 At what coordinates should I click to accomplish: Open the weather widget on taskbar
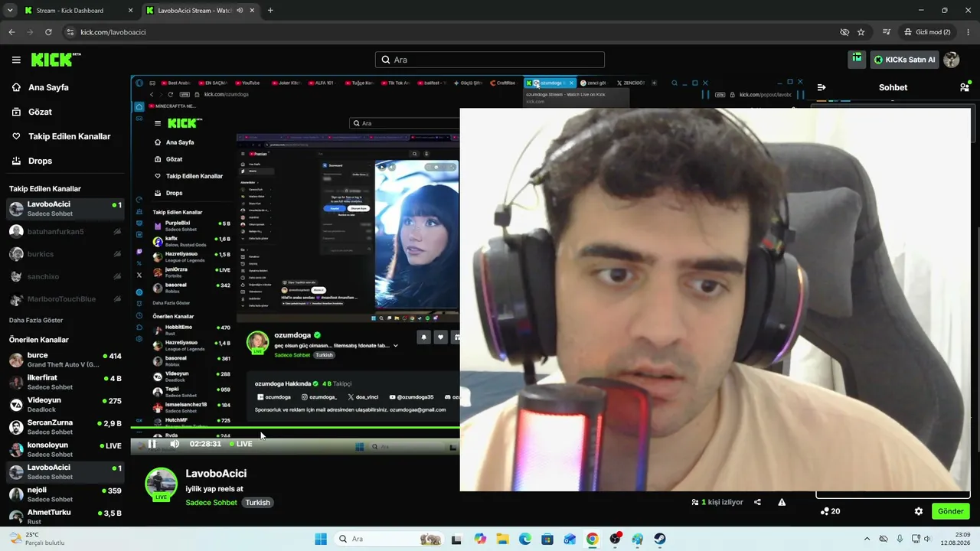(38, 539)
